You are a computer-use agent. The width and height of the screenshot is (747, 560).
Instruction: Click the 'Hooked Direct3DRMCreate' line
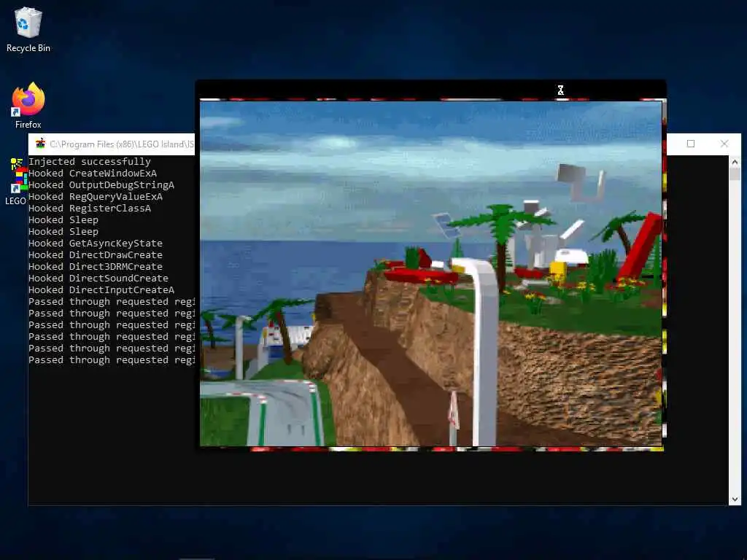coord(96,267)
